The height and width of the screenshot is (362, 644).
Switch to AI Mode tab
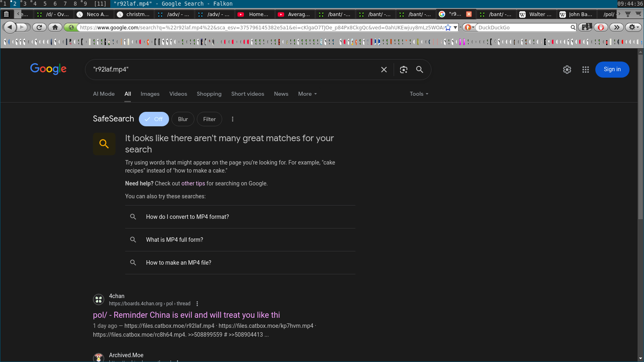click(x=104, y=94)
